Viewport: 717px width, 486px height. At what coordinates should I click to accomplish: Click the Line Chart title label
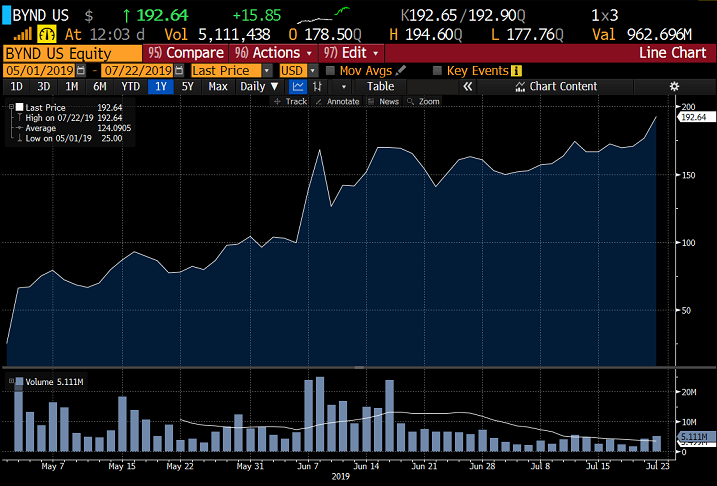click(673, 53)
